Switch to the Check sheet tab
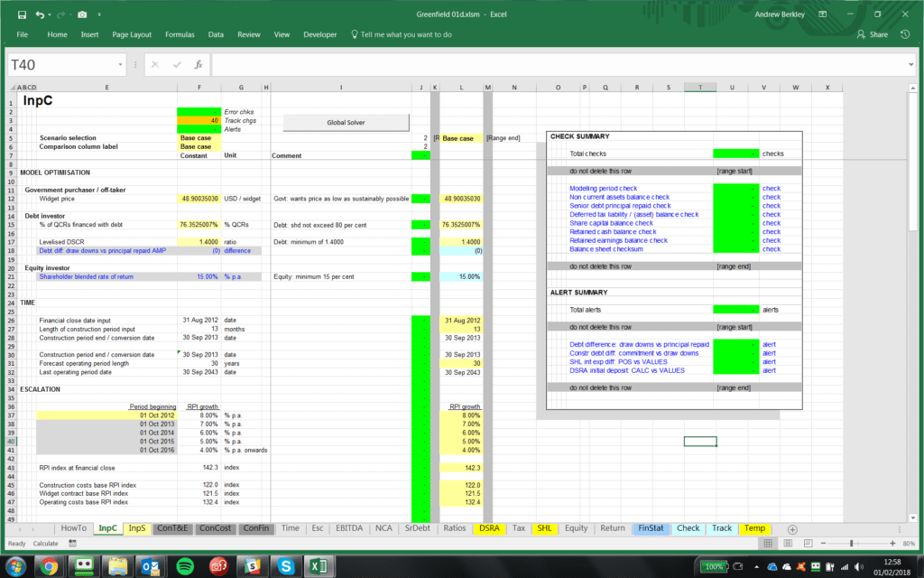The width and height of the screenshot is (924, 578). 688,528
